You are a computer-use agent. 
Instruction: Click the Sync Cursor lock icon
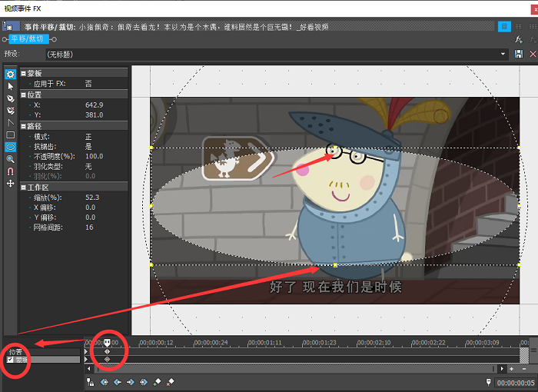tap(90, 382)
